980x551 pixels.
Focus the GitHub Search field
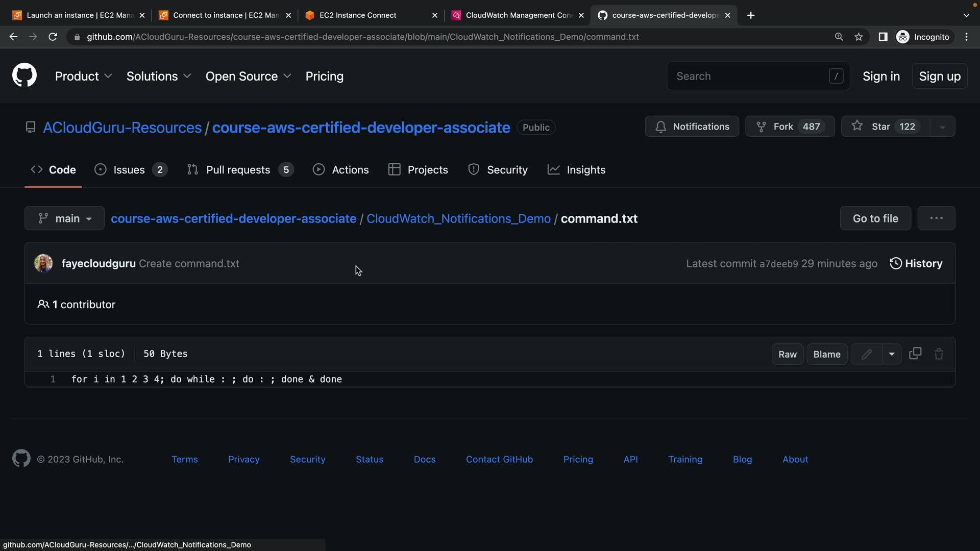pos(750,76)
